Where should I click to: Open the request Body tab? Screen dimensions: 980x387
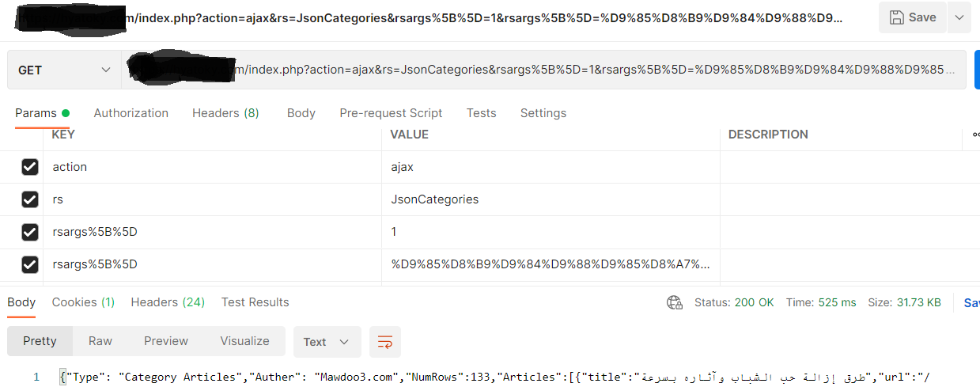tap(301, 113)
